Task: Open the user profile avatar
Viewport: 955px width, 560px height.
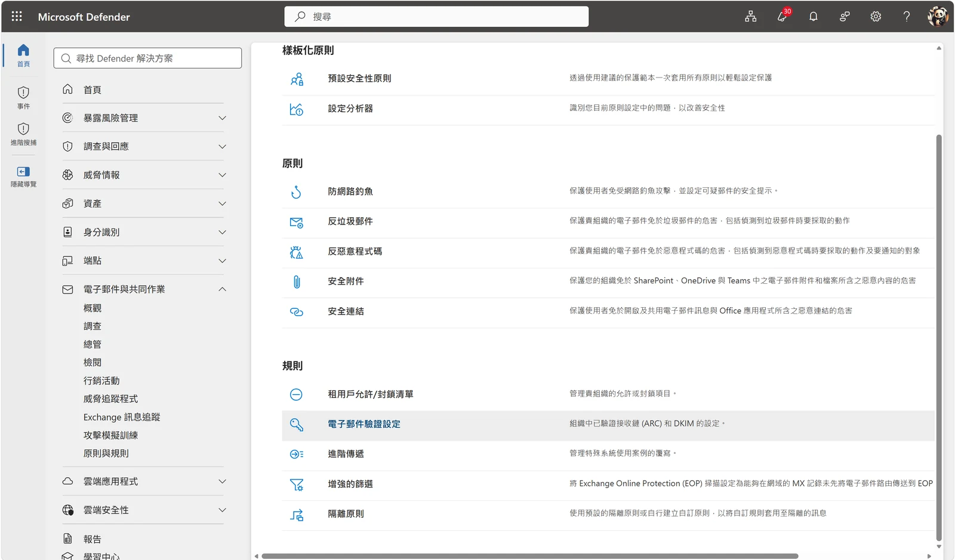Action: pyautogui.click(x=938, y=17)
